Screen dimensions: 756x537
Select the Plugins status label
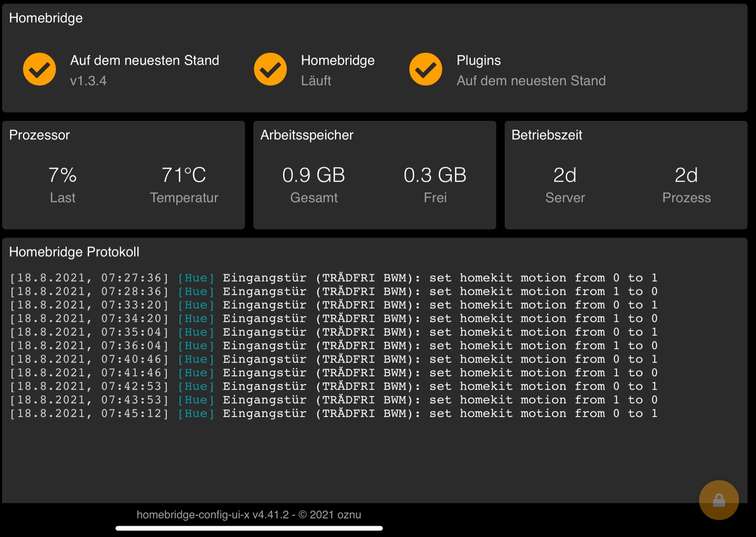tap(478, 60)
